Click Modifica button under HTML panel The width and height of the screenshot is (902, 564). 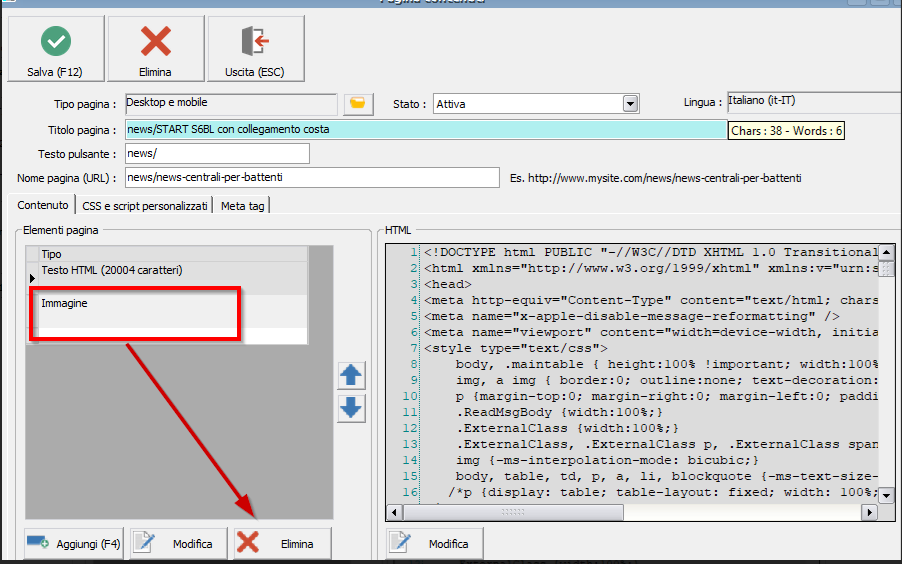coord(435,544)
